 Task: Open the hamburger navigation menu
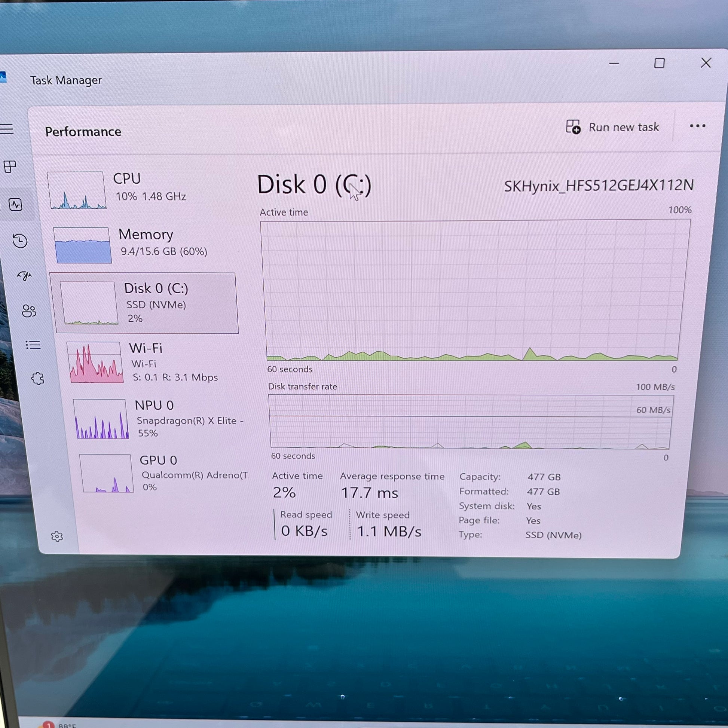7,129
